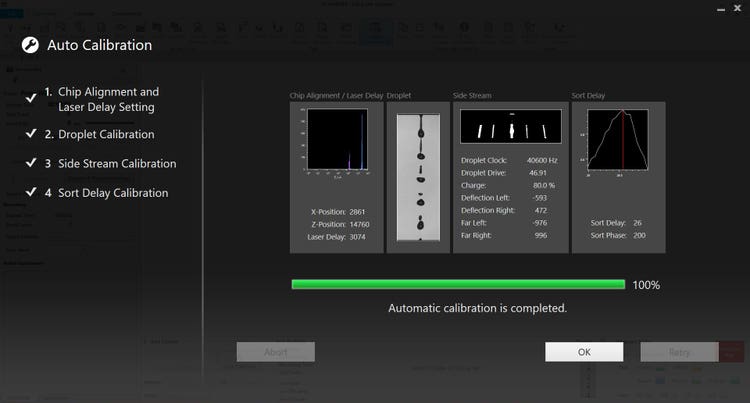The image size is (750, 403).
Task: Click checkmark beside Sort Delay Calibration
Action: click(x=31, y=192)
